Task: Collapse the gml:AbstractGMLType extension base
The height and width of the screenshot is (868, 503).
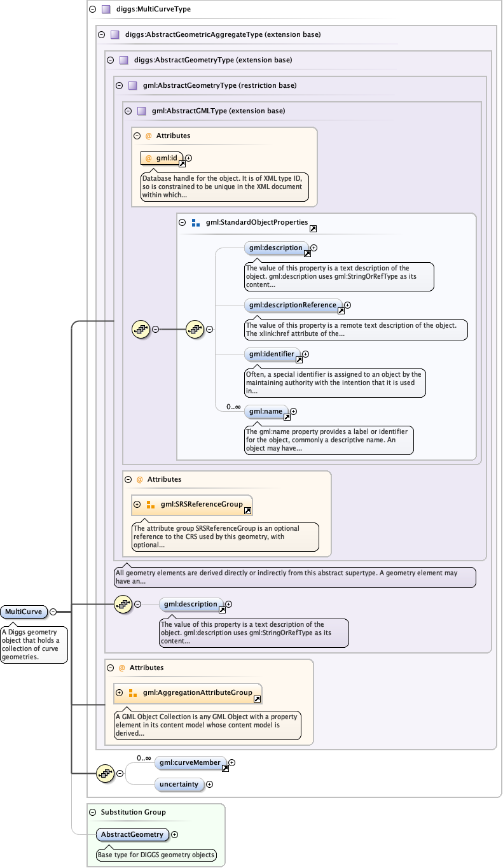Action: pyautogui.click(x=128, y=111)
